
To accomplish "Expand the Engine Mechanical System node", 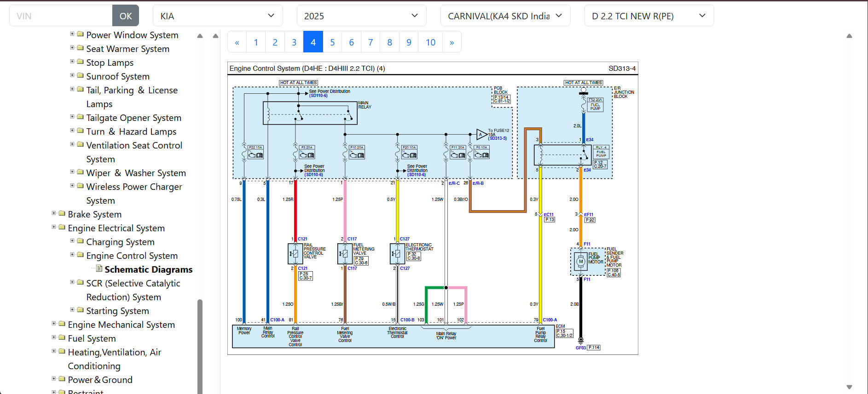I will coord(54,324).
